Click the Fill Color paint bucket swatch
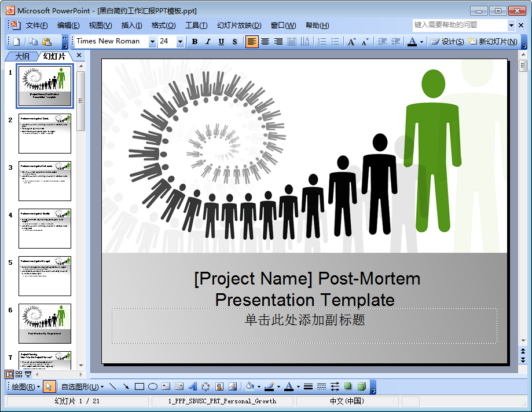The height and width of the screenshot is (412, 532). 250,387
